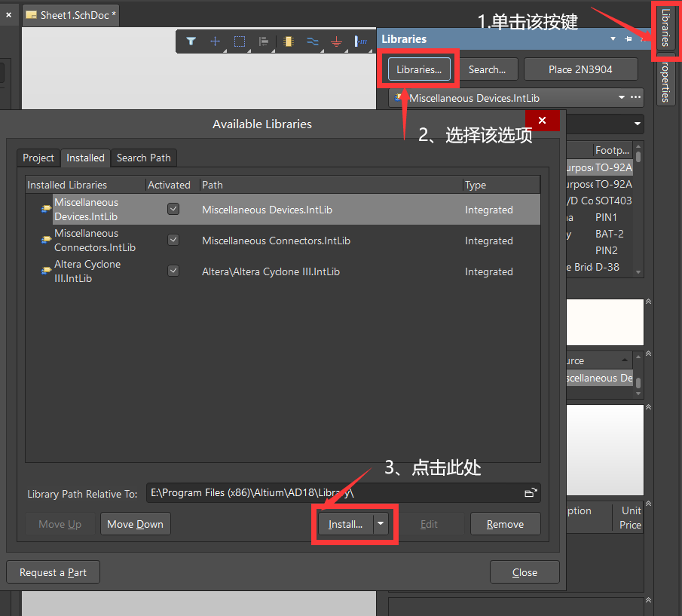Choose the dashed rectangle selection tool
Screen dimensions: 682x616
pos(239,41)
